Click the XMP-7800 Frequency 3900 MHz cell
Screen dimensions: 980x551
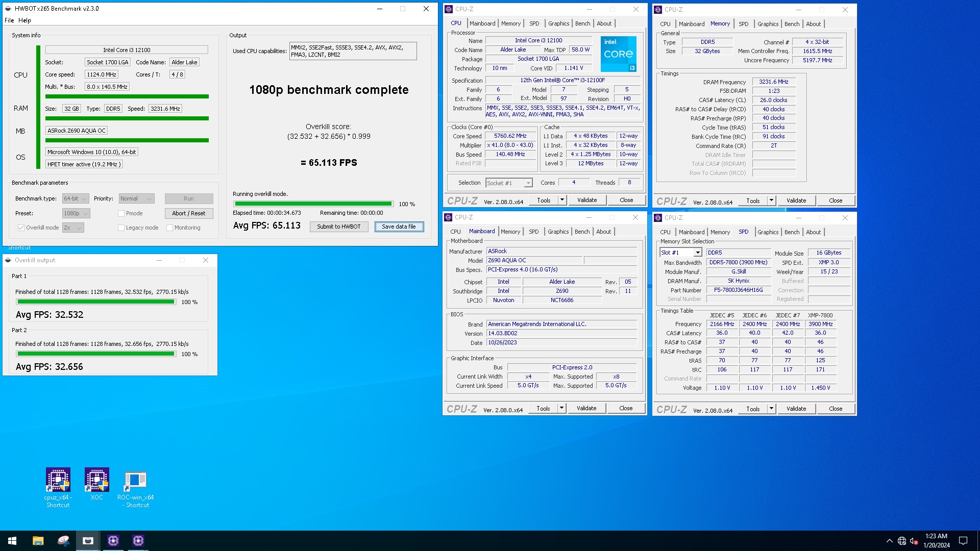[x=820, y=324]
